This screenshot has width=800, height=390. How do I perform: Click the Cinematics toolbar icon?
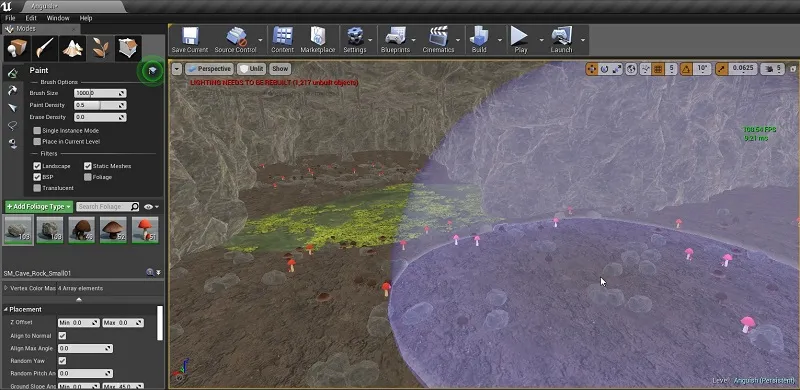coord(438,40)
